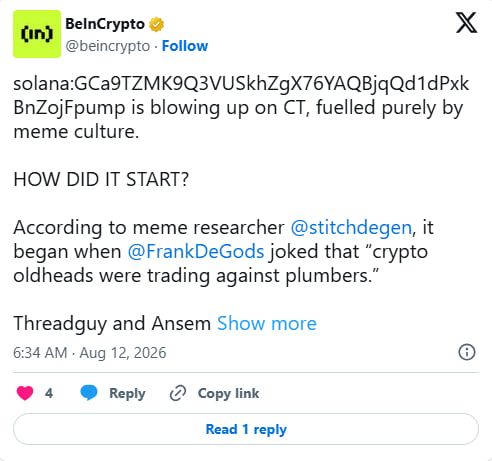Open the @FrankDeGods mention
The width and height of the screenshot is (492, 461).
[x=196, y=252]
